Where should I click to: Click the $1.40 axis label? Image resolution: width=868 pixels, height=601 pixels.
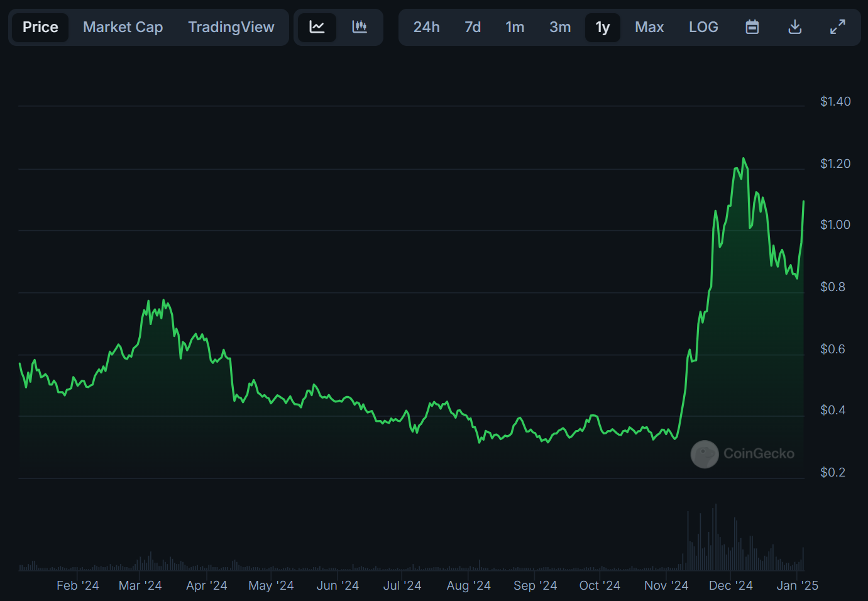click(x=835, y=101)
